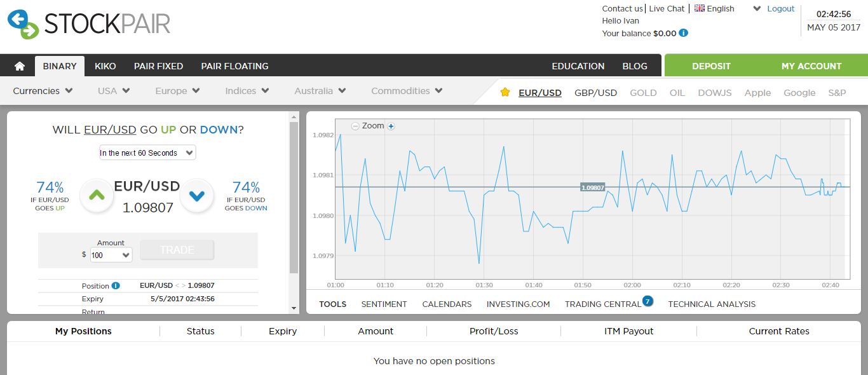Open the INVESTING.COM tab
Screen dimensions: 868x375
coord(518,304)
